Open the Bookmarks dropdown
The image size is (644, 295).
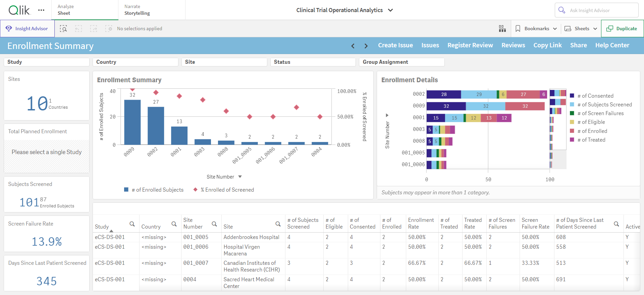(536, 29)
